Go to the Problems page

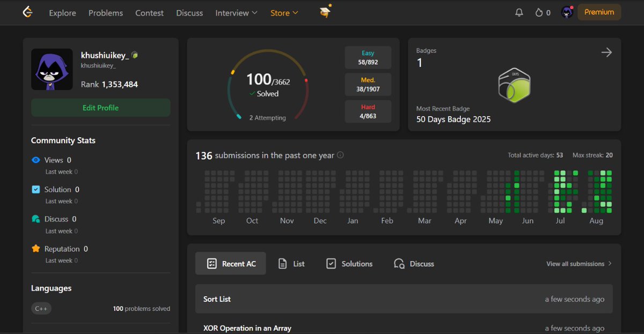106,13
